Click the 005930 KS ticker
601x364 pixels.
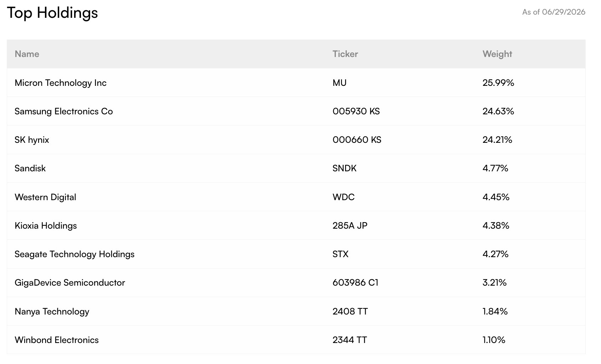point(356,111)
